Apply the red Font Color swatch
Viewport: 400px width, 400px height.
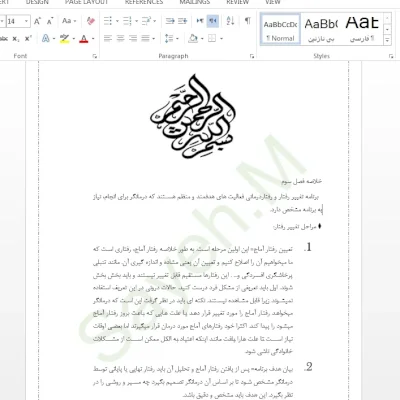pos(84,39)
